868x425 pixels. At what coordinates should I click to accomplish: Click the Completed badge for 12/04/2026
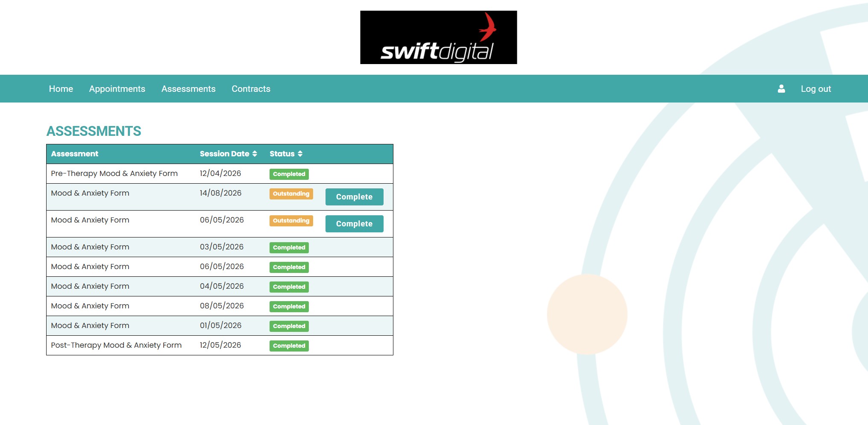pyautogui.click(x=289, y=174)
